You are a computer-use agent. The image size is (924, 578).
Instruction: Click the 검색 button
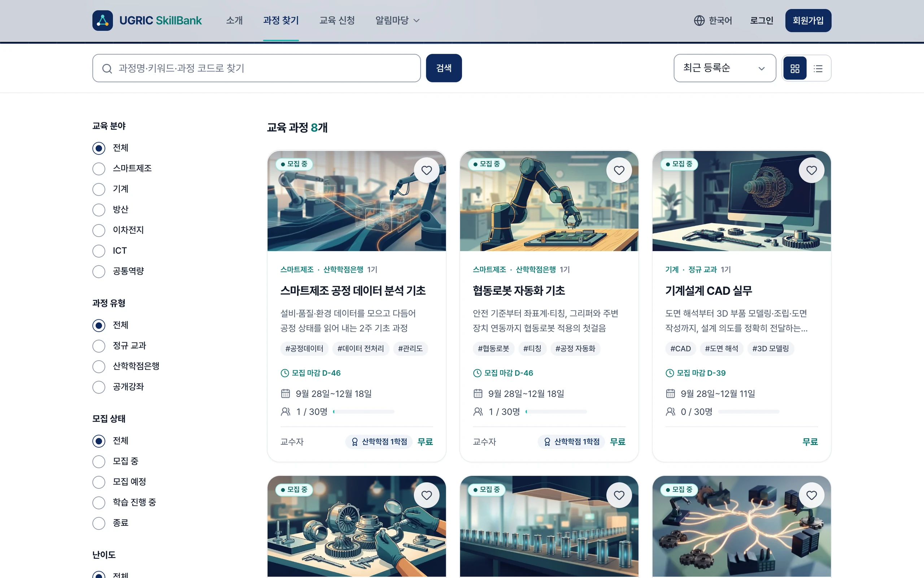(x=444, y=68)
